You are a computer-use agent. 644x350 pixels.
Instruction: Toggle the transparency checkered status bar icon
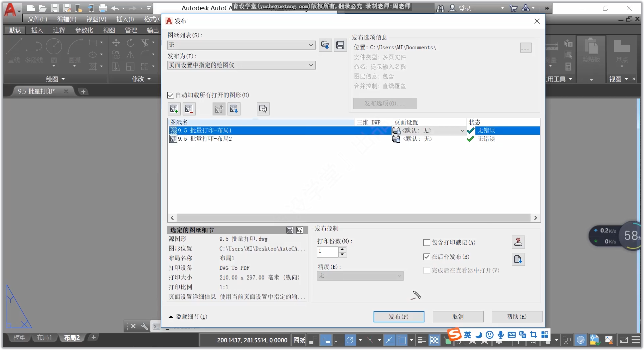click(x=434, y=340)
